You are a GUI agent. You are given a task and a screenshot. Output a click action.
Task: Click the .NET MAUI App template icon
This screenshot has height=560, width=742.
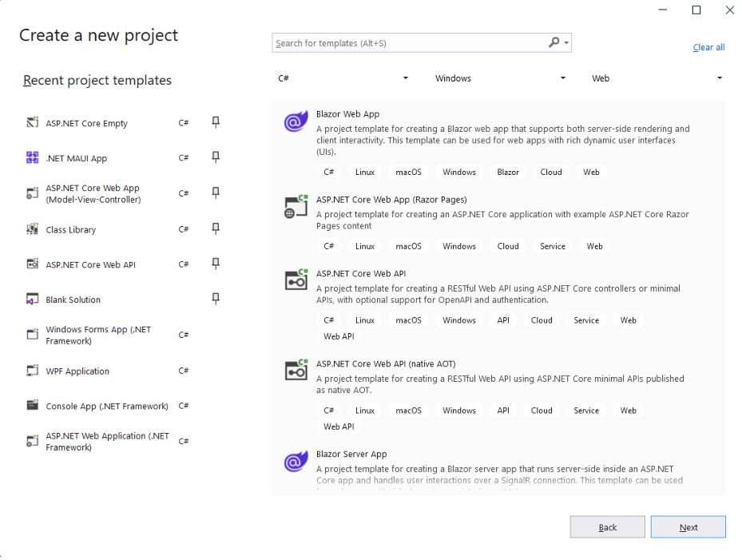click(x=32, y=157)
